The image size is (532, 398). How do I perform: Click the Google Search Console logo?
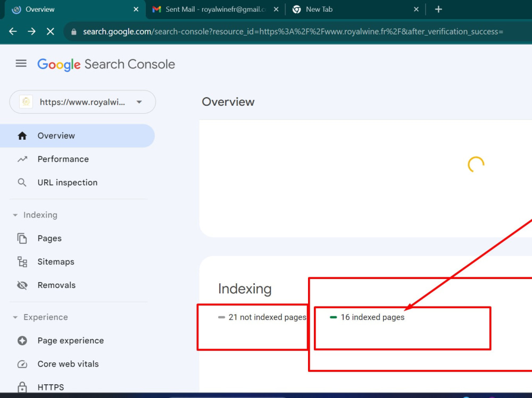106,64
